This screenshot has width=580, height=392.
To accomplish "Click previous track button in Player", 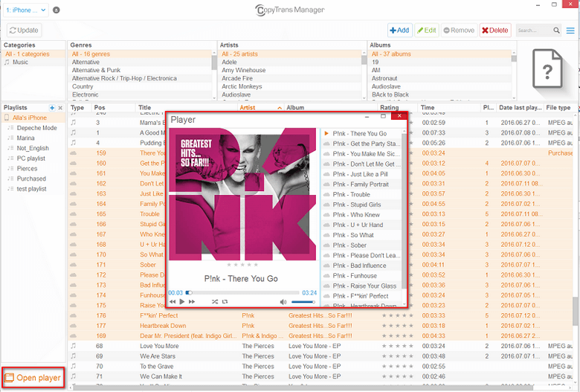I will [x=173, y=302].
